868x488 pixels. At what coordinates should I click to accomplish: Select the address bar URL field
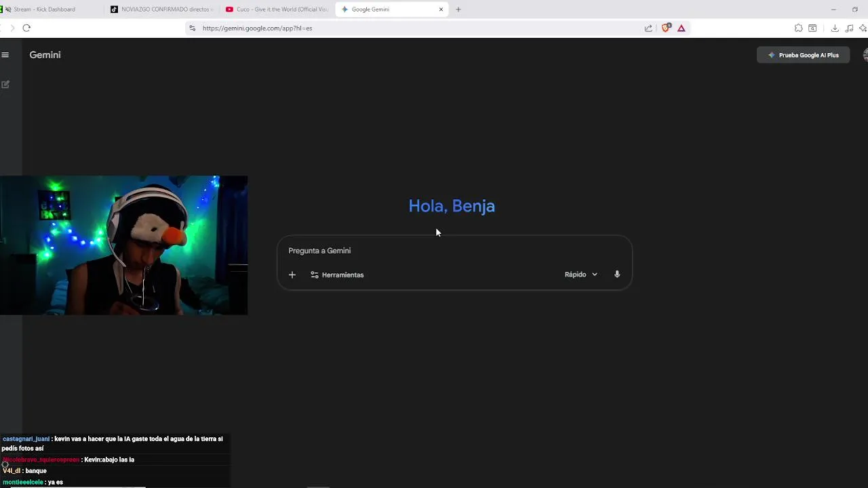click(x=420, y=28)
